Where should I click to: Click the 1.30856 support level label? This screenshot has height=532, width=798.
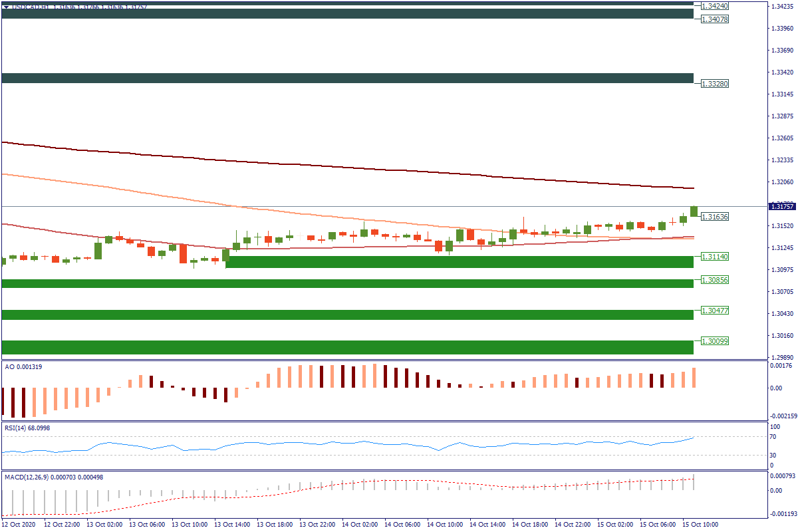pos(715,280)
